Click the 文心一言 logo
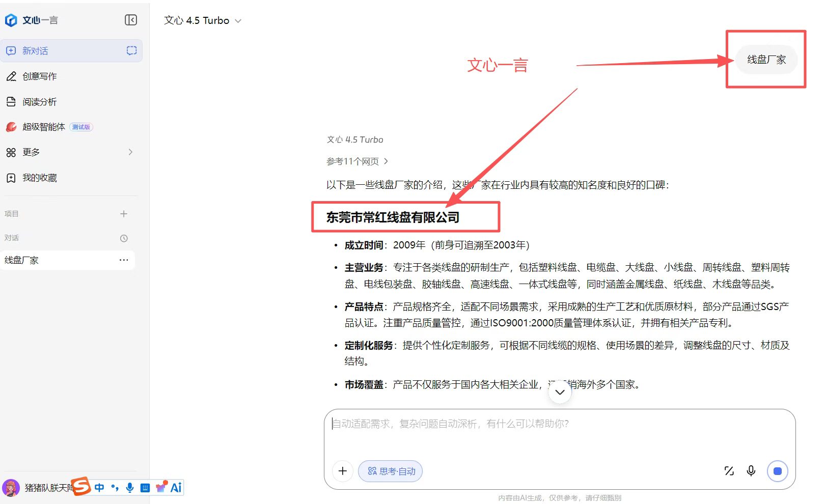Image resolution: width=825 pixels, height=504 pixels. [31, 20]
